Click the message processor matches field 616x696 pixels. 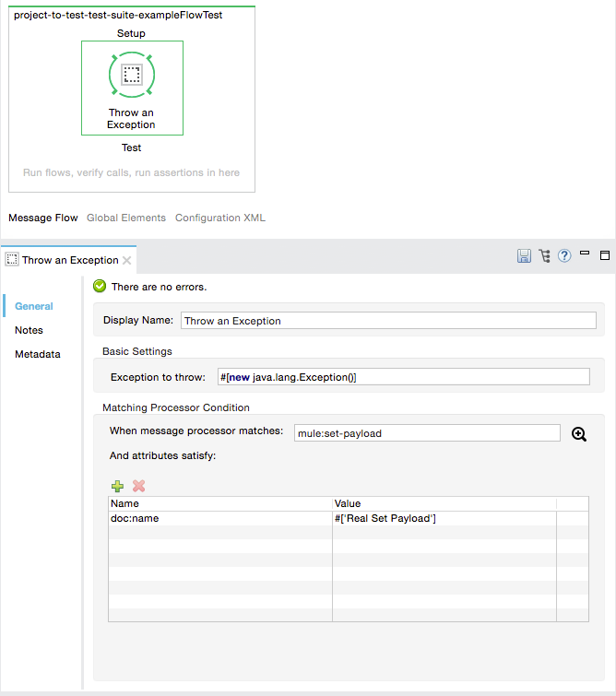pyautogui.click(x=426, y=433)
